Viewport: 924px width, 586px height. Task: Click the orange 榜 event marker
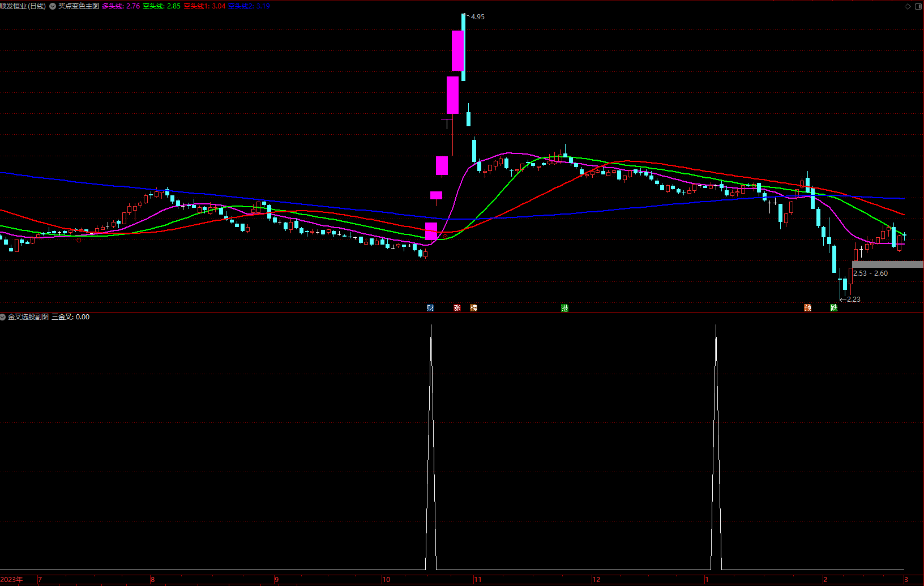click(x=474, y=308)
